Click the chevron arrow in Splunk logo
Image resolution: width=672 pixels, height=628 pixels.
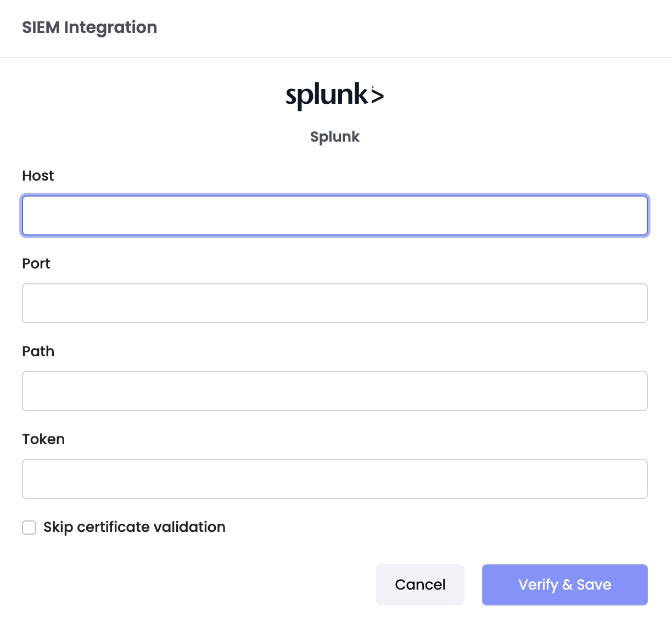[377, 96]
